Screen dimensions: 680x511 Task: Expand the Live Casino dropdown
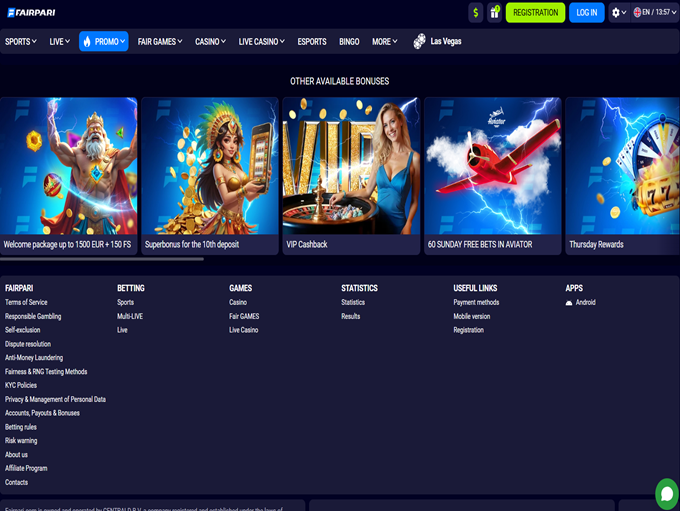pyautogui.click(x=261, y=42)
